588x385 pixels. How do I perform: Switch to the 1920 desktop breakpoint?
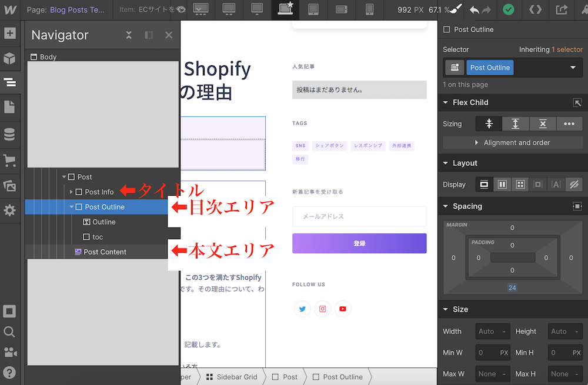[x=201, y=9]
